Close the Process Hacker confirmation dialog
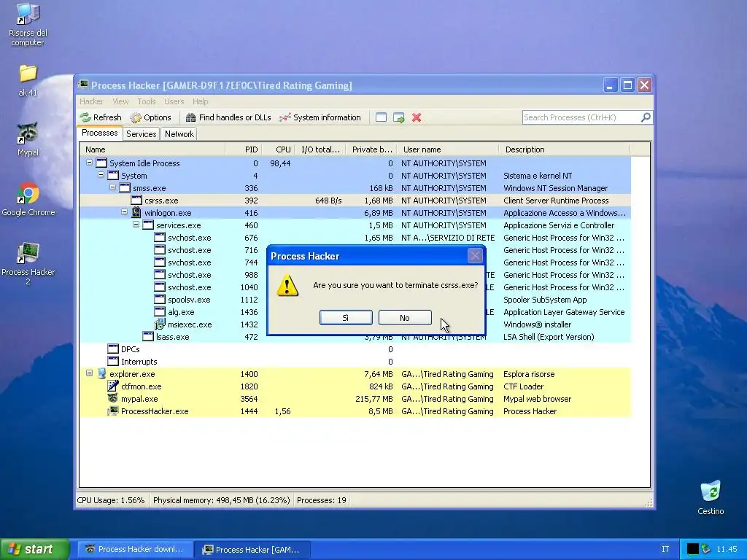This screenshot has height=560, width=747. coord(475,256)
